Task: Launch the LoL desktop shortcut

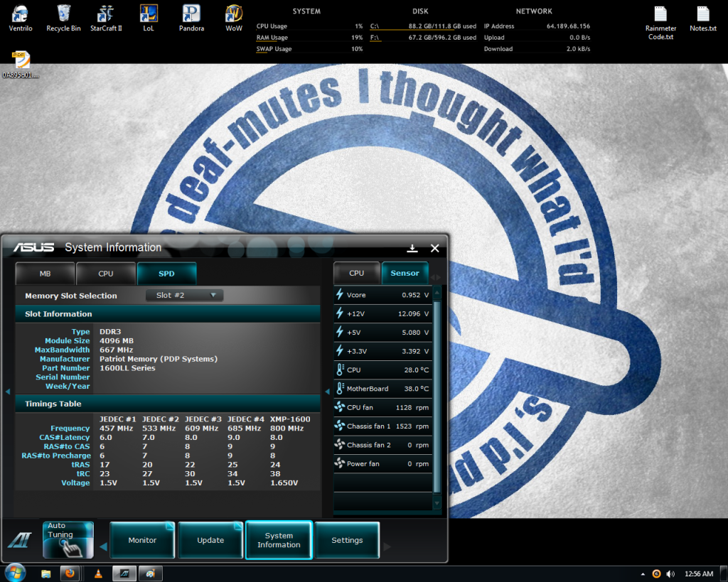Action: tap(149, 18)
